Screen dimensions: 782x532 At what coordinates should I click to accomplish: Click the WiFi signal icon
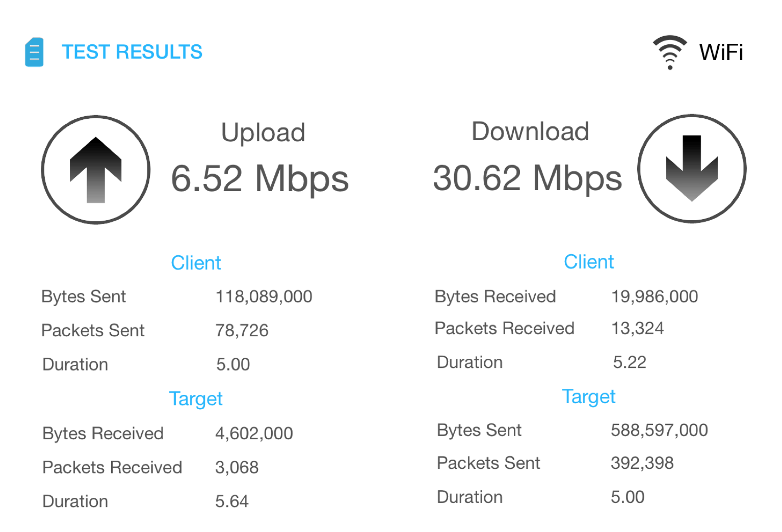coord(670,52)
